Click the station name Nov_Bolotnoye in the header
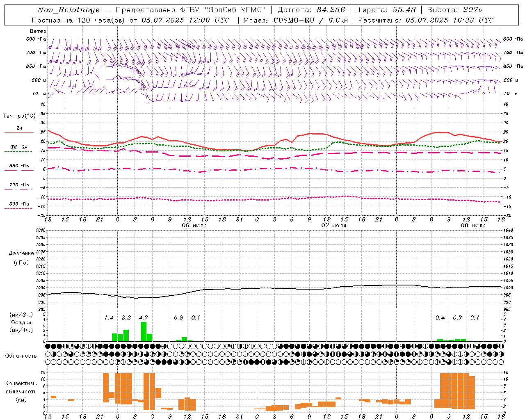 click(68, 10)
